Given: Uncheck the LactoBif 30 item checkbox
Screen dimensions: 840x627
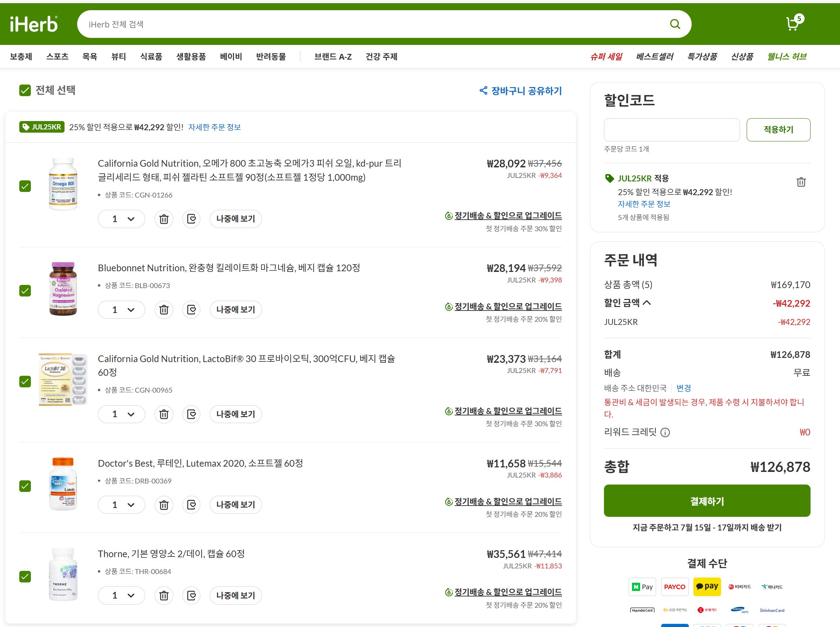Looking at the screenshot, I should [x=25, y=381].
